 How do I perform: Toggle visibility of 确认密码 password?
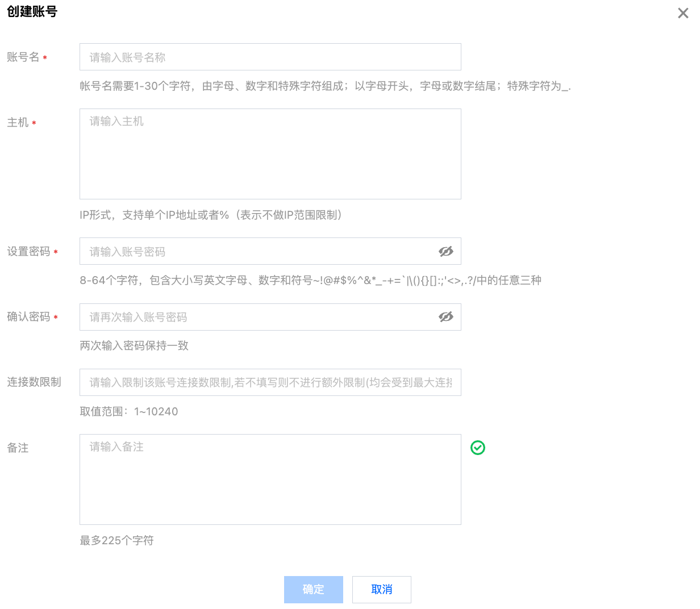(446, 317)
